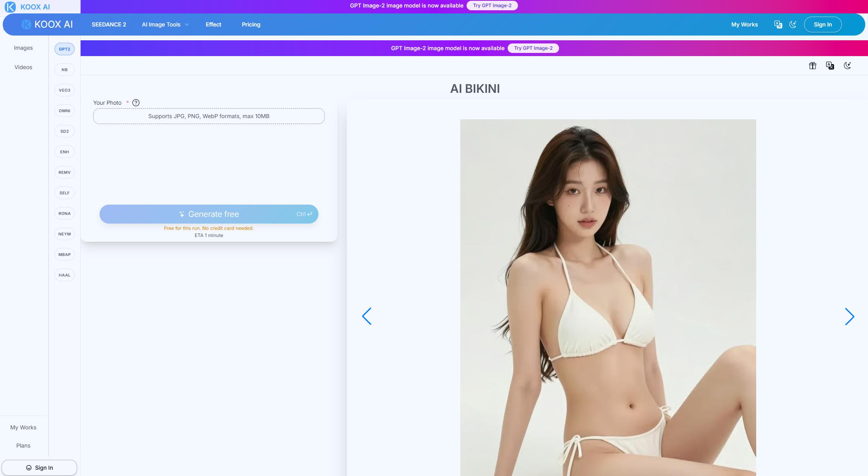This screenshot has width=868, height=476.
Task: Open the SEEDANCE 2 menu item
Action: pyautogui.click(x=109, y=24)
